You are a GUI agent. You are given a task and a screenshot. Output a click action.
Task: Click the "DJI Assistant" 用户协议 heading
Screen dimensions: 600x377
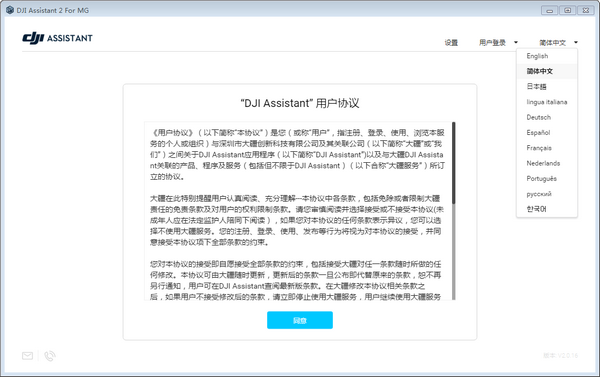300,103
